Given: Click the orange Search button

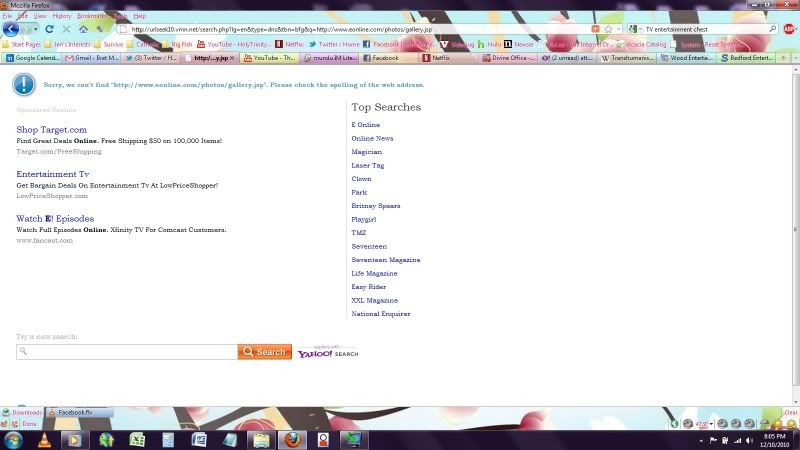Looking at the screenshot, I should pyautogui.click(x=265, y=352).
